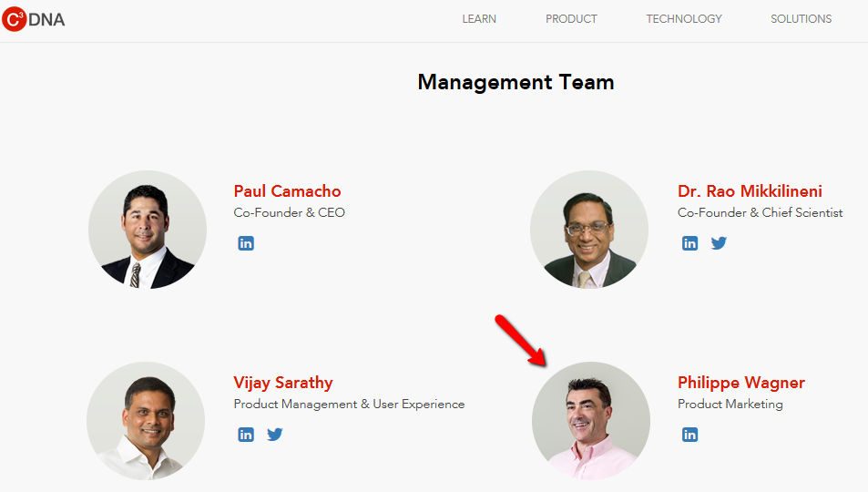Click the Philippe Wagner name link
The width and height of the screenshot is (868, 492).
click(x=741, y=383)
